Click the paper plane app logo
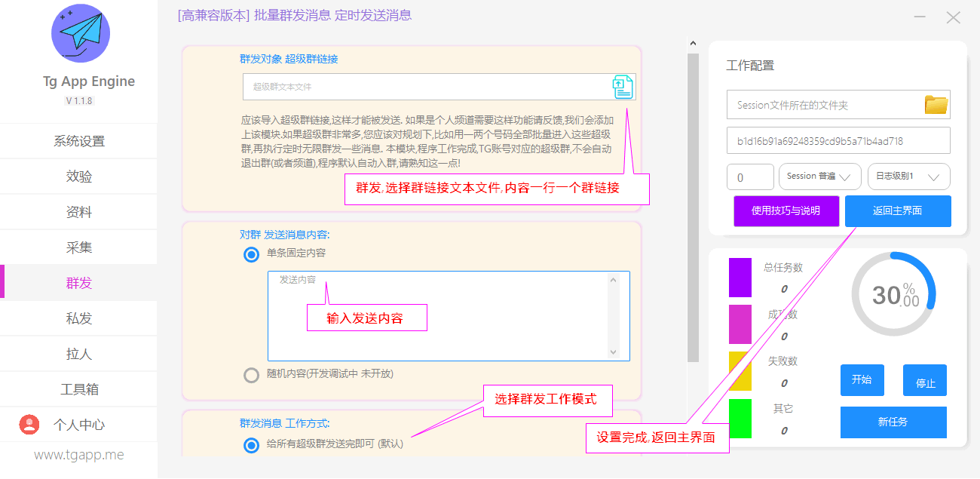980x479 pixels. coord(81,33)
